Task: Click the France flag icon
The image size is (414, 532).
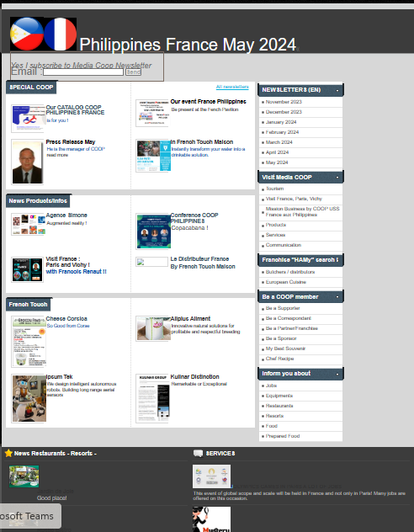Action: tap(60, 34)
